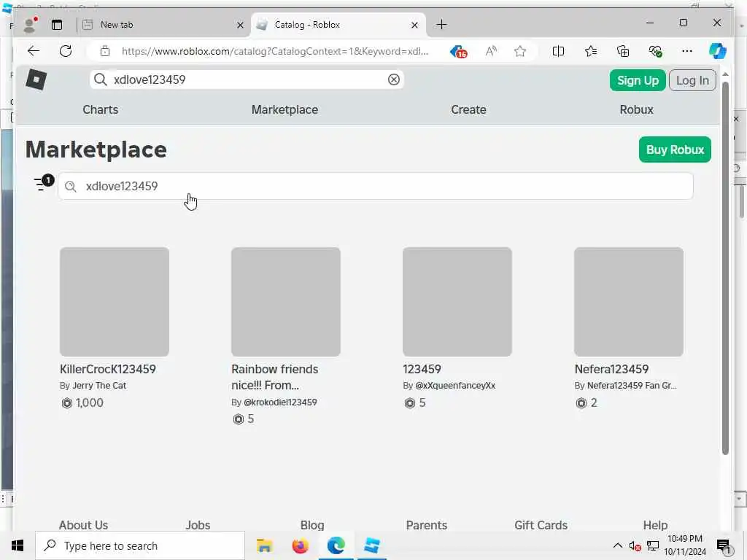View site information lock icon

[x=105, y=51]
